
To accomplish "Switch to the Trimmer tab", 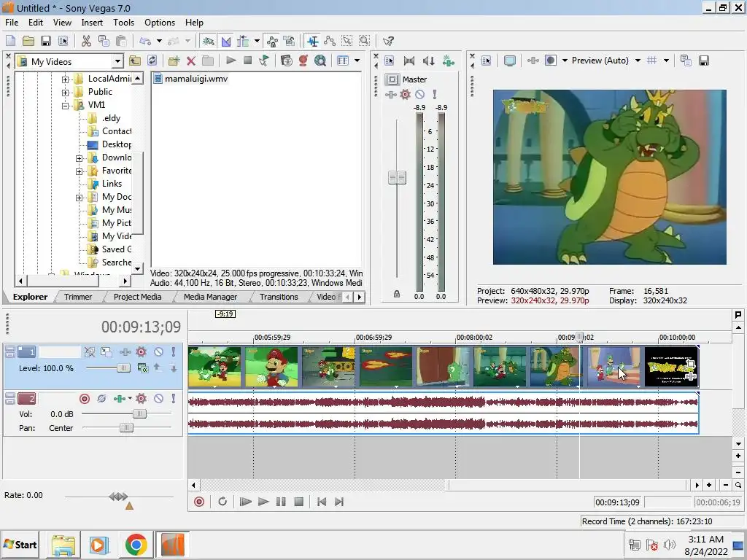I will pyautogui.click(x=78, y=297).
